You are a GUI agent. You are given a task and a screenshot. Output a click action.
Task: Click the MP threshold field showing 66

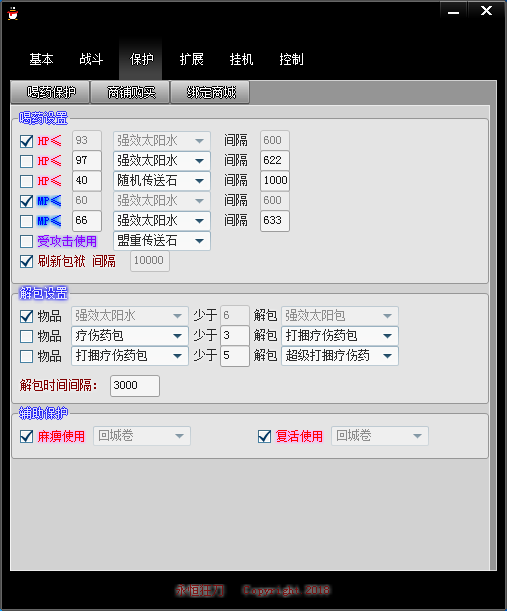point(87,221)
